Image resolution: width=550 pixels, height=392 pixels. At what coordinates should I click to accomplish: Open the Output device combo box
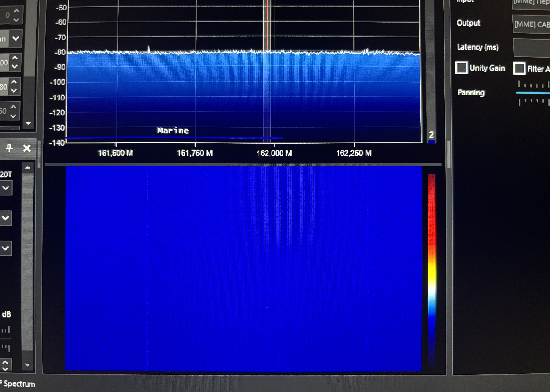pos(531,24)
